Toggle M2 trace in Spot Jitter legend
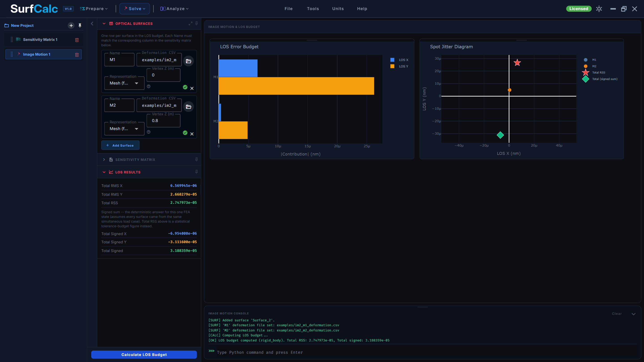 click(590, 66)
